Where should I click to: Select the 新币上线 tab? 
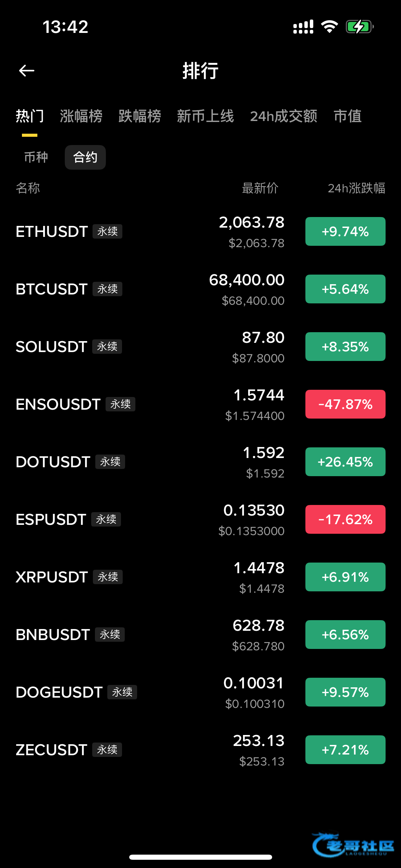pos(205,116)
